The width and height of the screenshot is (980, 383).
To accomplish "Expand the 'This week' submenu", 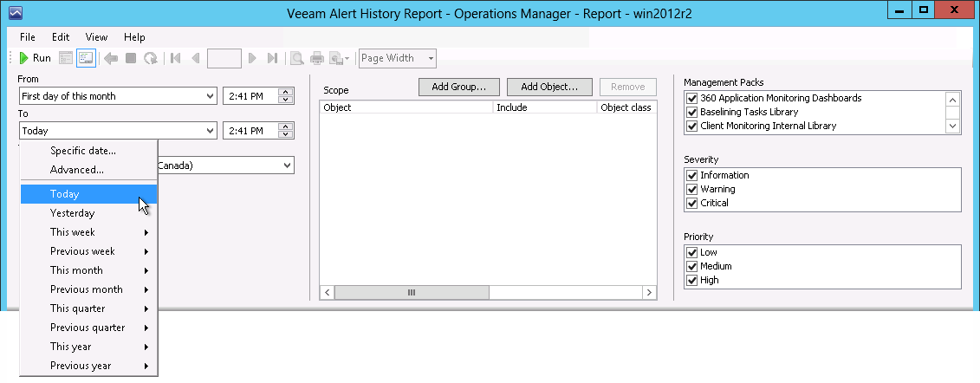I will (x=88, y=232).
